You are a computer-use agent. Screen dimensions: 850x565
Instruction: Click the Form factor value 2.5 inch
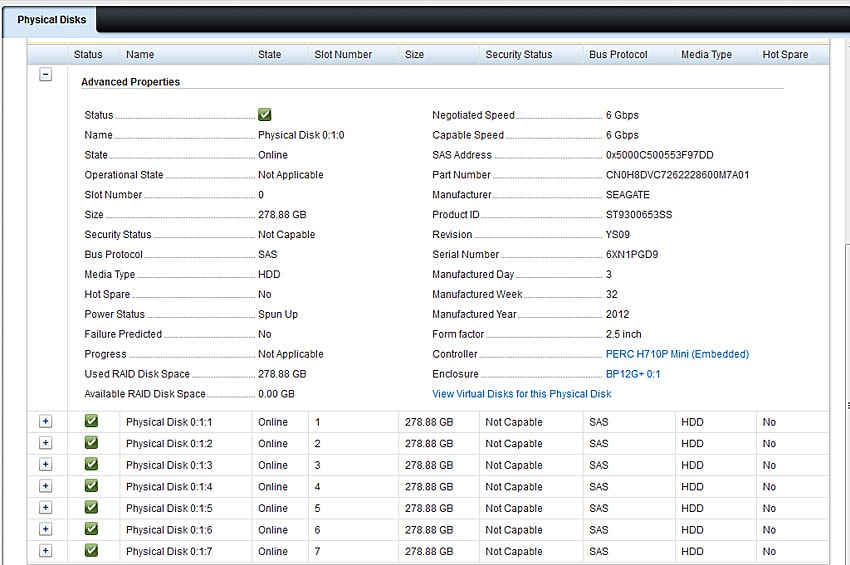[x=623, y=335]
